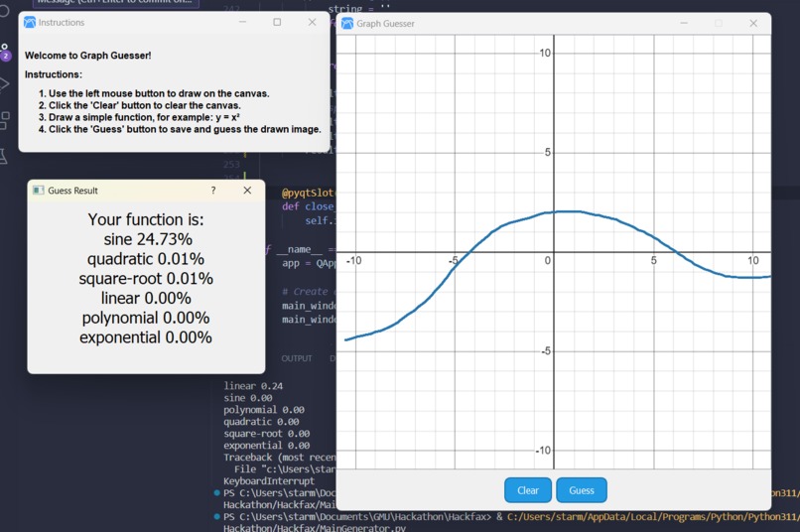This screenshot has height=532, width=800.
Task: Click the Guess button in Graph Guesser
Action: click(x=581, y=490)
